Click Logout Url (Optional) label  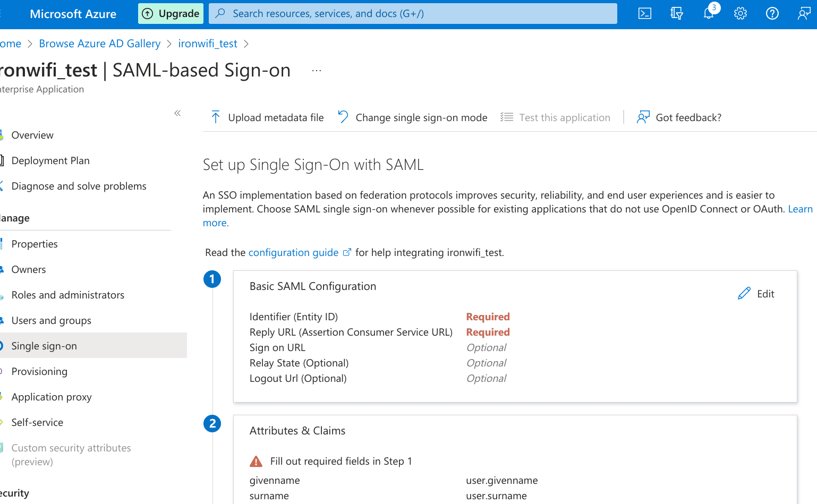(298, 378)
